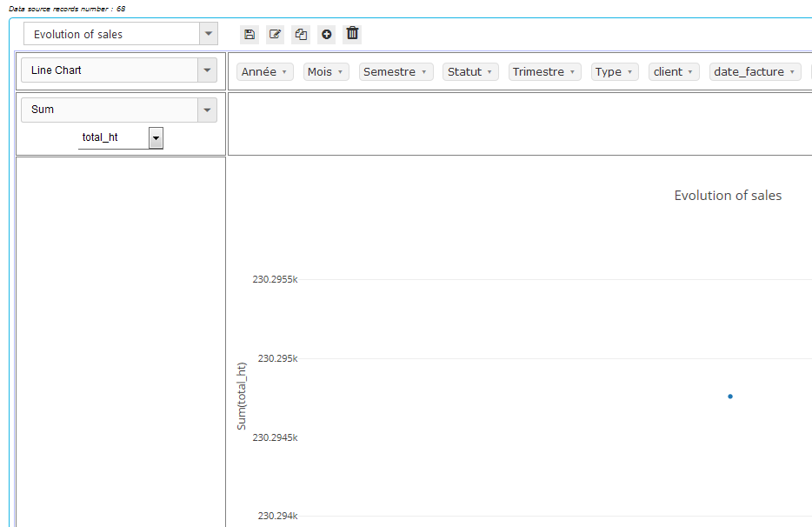This screenshot has height=527, width=812.
Task: Open the Année field options
Action: [x=264, y=71]
